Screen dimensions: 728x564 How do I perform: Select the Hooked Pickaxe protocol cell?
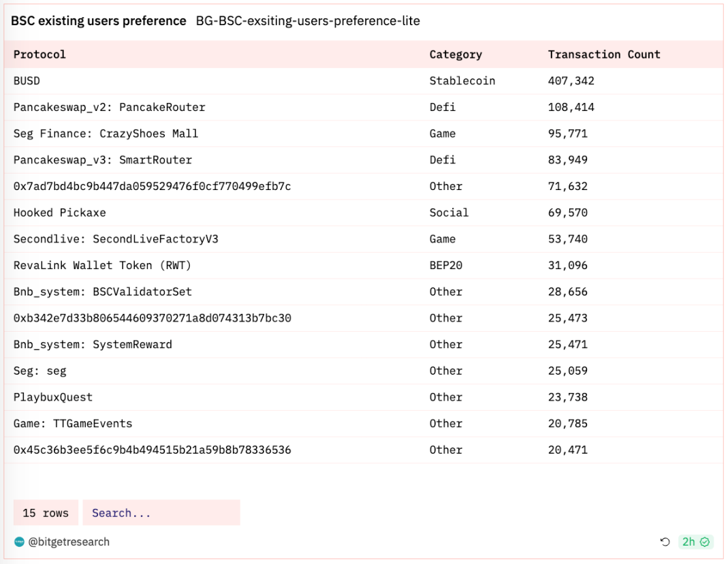[x=59, y=213]
